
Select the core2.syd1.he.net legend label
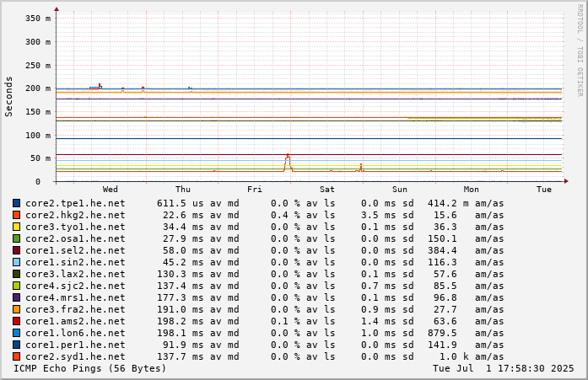tap(75, 356)
